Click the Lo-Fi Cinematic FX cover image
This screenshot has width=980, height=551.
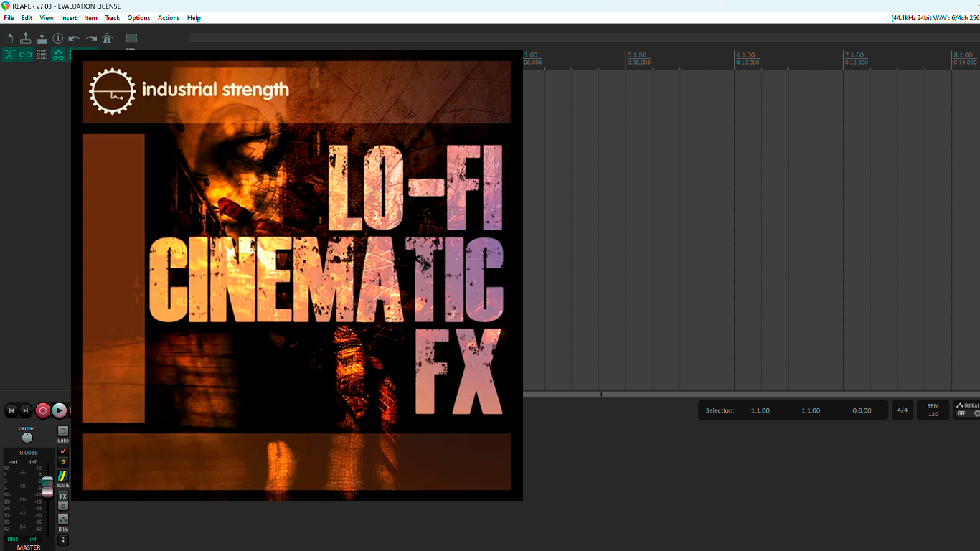[x=296, y=275]
